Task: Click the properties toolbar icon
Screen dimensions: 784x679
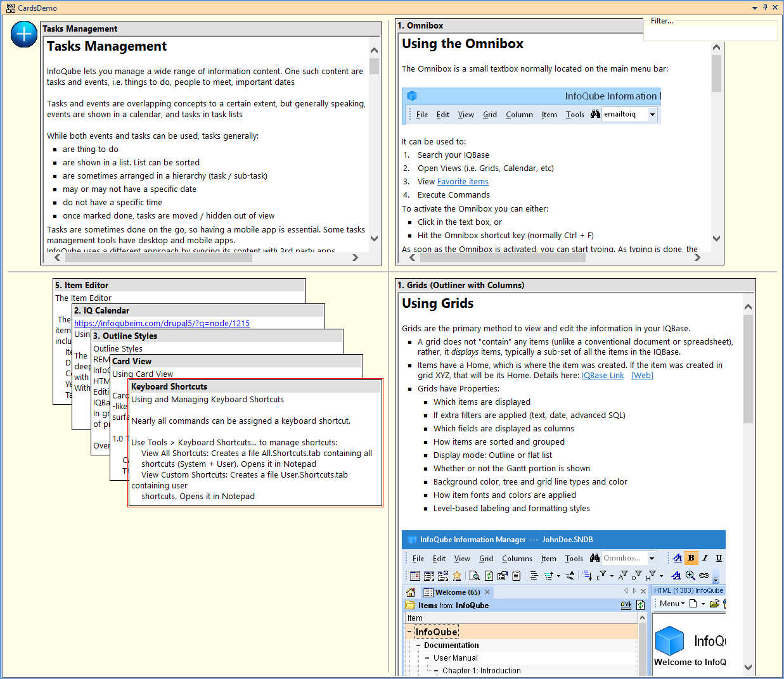Action: point(503,576)
